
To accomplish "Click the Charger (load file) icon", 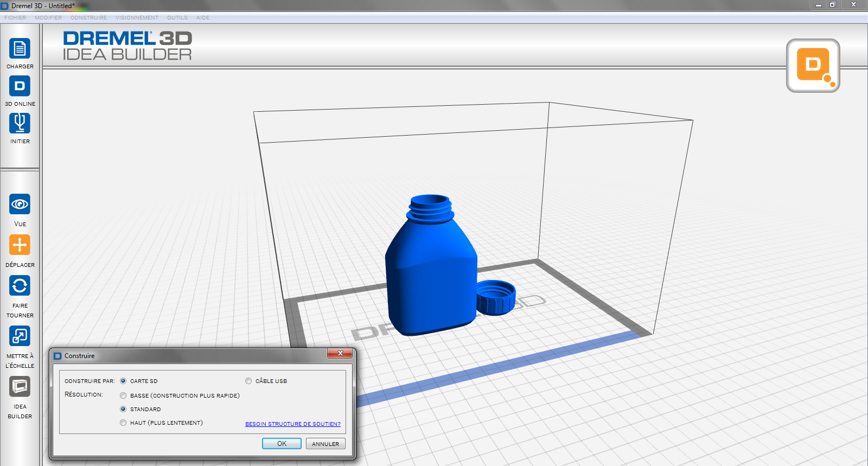I will click(x=20, y=49).
